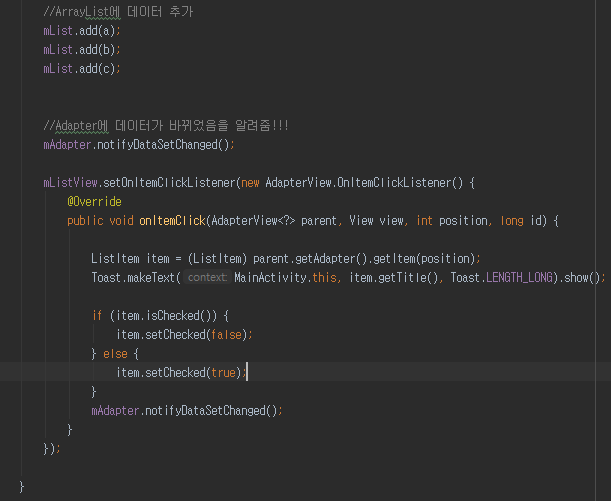The height and width of the screenshot is (501, 611).
Task: Click the 'new' keyword before AdapterView
Action: point(251,183)
